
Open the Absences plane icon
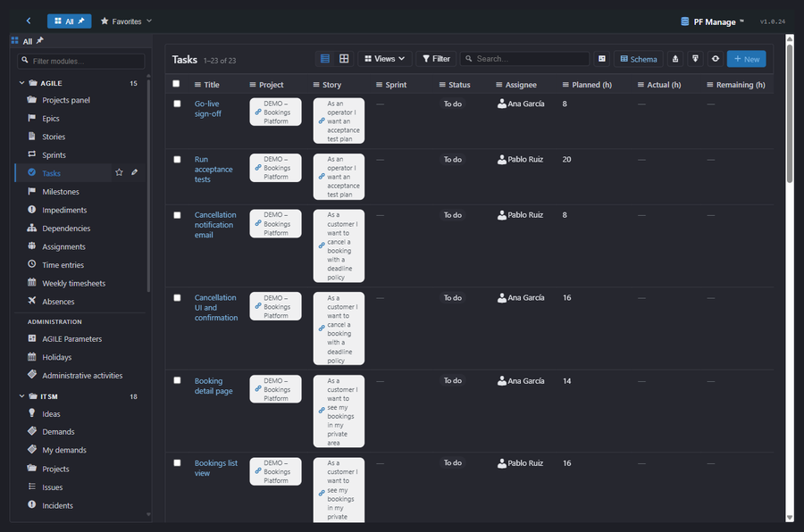point(32,301)
